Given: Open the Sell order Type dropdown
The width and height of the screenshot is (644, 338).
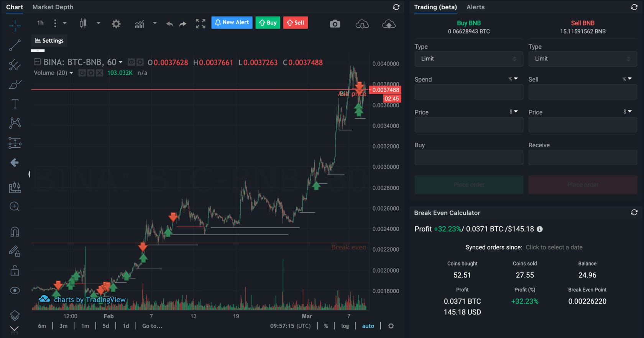Looking at the screenshot, I should (583, 59).
